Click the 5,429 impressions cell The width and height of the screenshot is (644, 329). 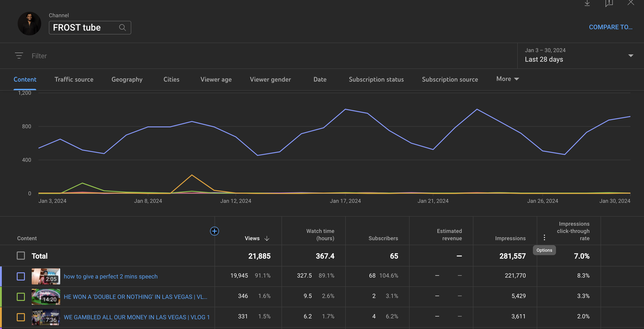coord(518,296)
